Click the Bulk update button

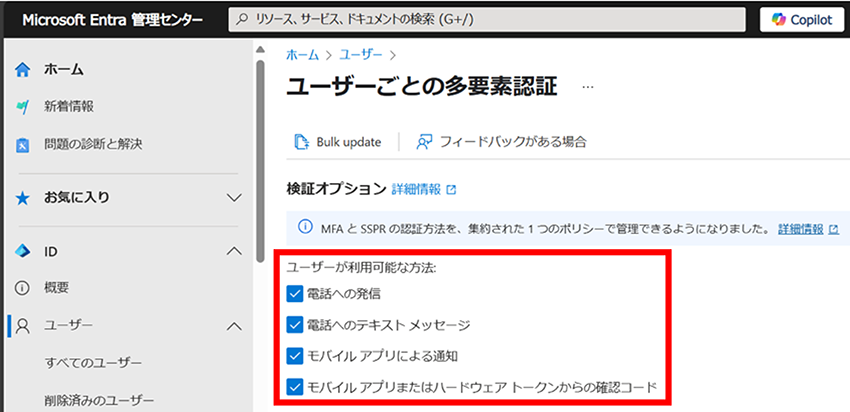337,142
